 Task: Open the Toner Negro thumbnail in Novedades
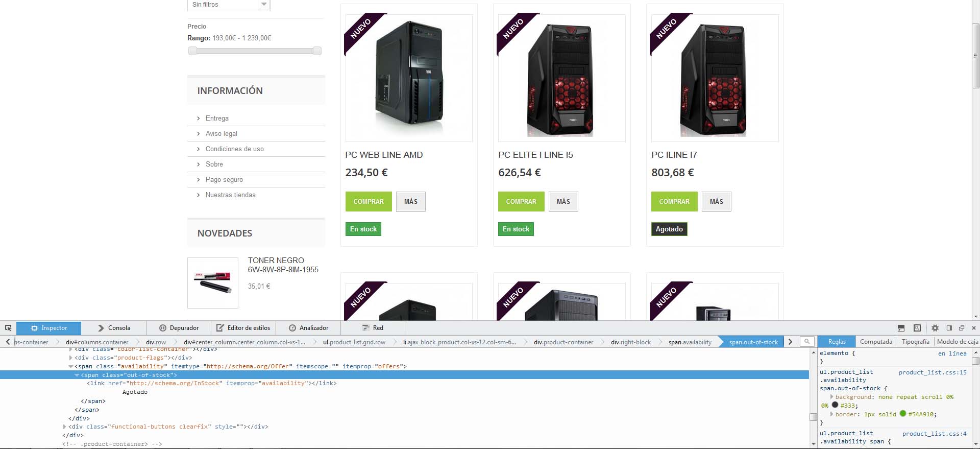pyautogui.click(x=213, y=283)
